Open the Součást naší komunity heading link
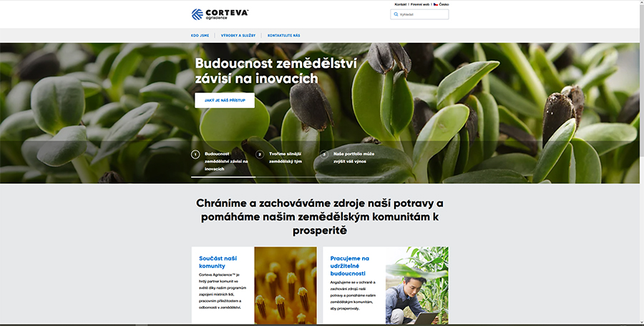Image resolution: width=644 pixels, height=326 pixels. click(218, 262)
